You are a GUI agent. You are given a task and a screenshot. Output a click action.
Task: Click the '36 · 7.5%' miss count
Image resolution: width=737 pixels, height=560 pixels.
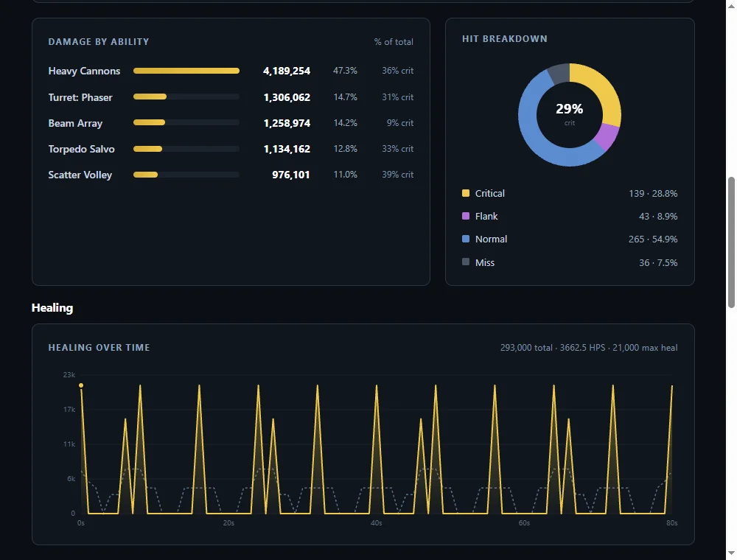(x=658, y=262)
